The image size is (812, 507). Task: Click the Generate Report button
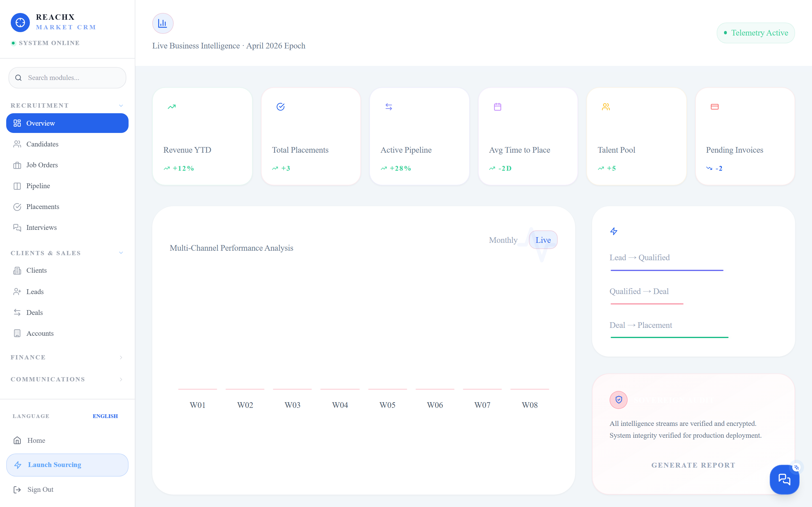[693, 465]
